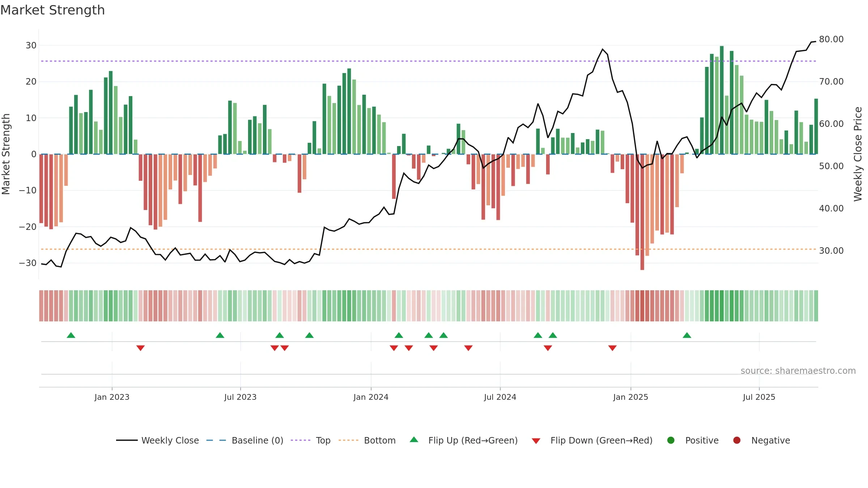868x488 pixels.
Task: Click the −10 strength axis label
Action: [28, 191]
